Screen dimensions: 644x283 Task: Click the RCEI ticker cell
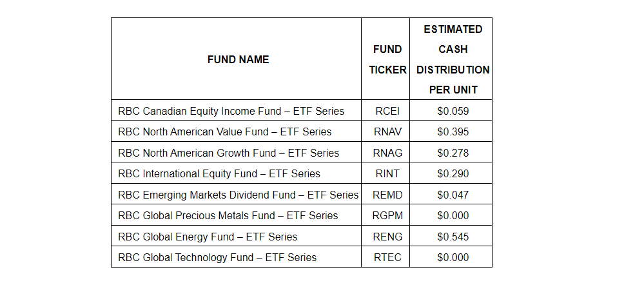pos(387,111)
